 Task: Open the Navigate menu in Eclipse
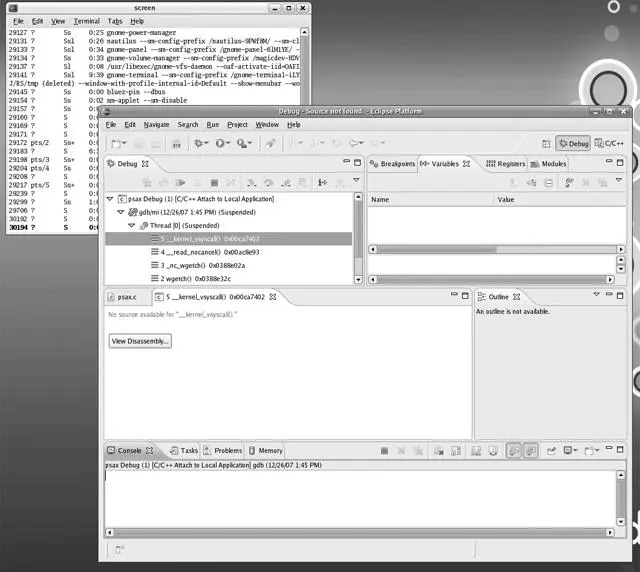[156, 125]
